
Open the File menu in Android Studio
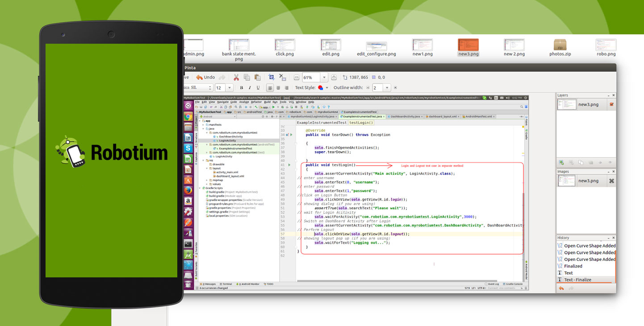tap(197, 102)
